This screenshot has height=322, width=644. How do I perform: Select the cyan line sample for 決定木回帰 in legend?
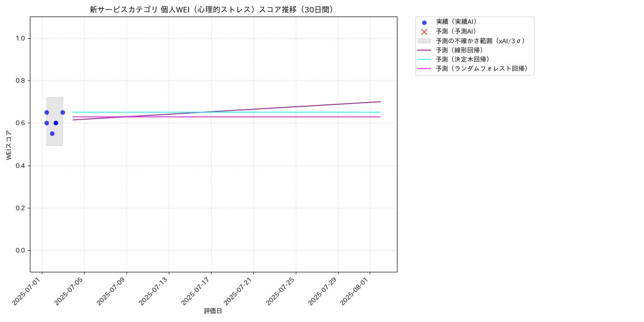[424, 59]
